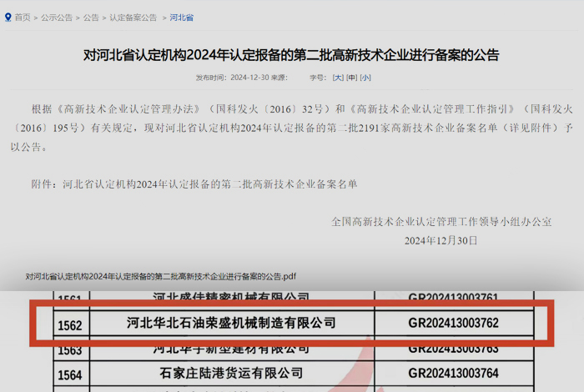This screenshot has width=584, height=392.
Task: Click the 来源 label in metadata line
Action: pos(279,78)
